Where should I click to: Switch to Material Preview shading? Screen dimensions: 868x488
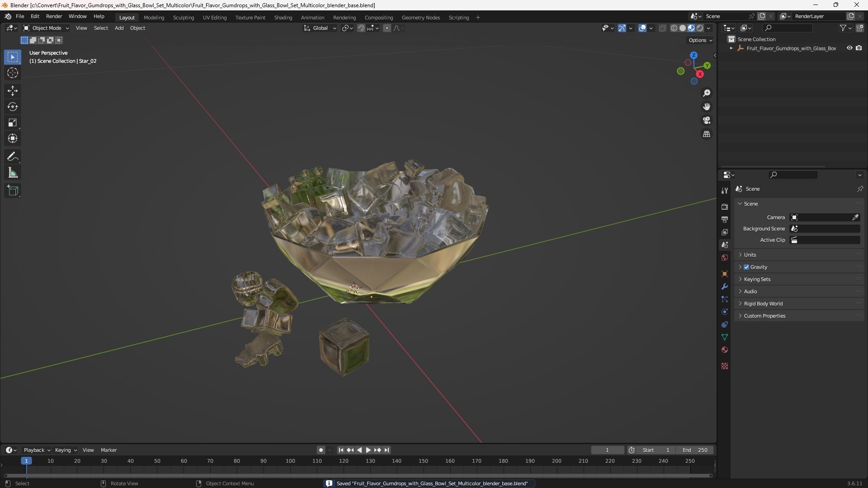click(x=691, y=28)
